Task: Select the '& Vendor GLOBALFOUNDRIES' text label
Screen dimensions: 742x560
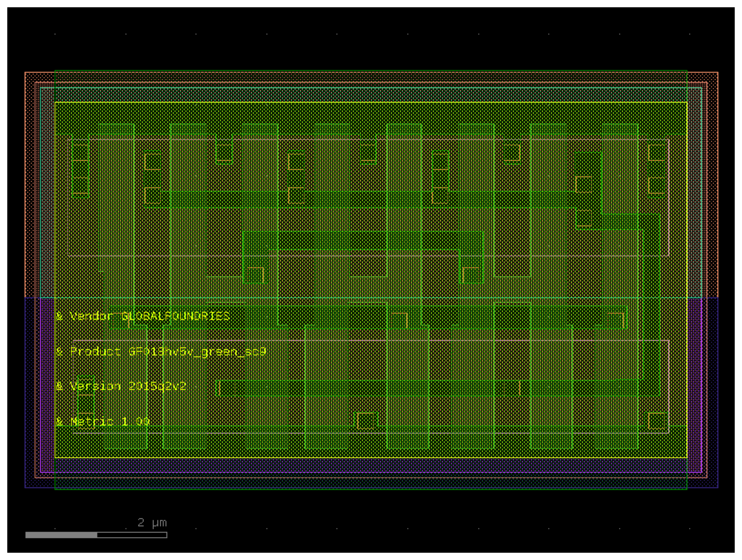Action: pos(143,316)
